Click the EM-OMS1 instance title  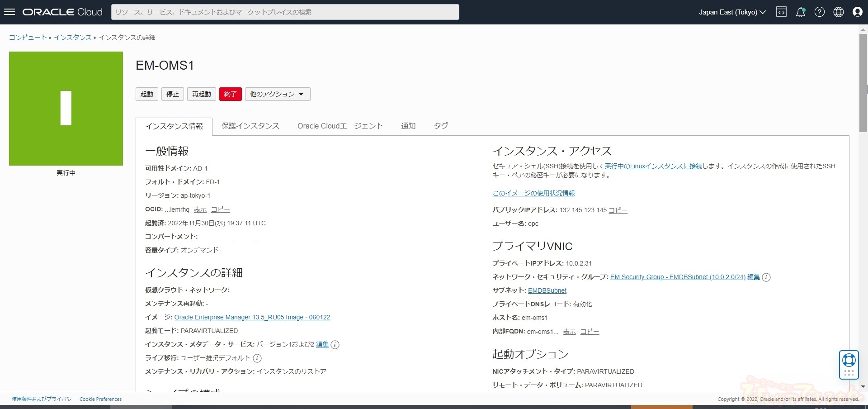click(x=165, y=66)
